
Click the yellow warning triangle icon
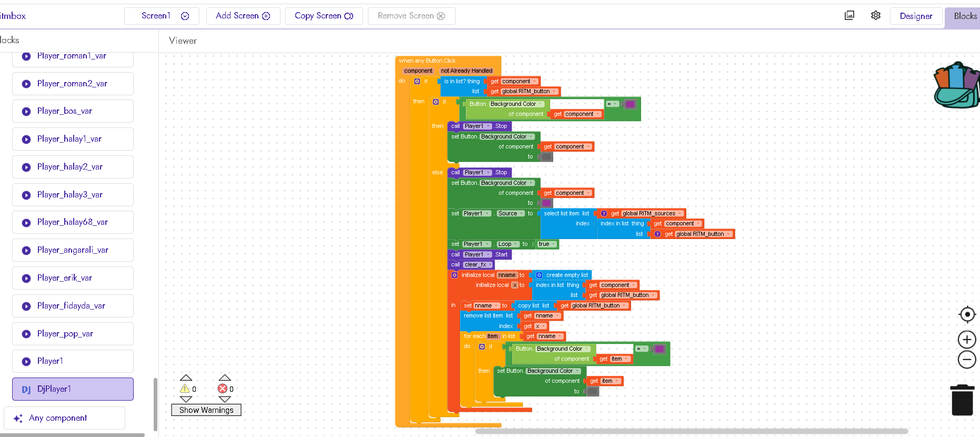pyautogui.click(x=185, y=389)
